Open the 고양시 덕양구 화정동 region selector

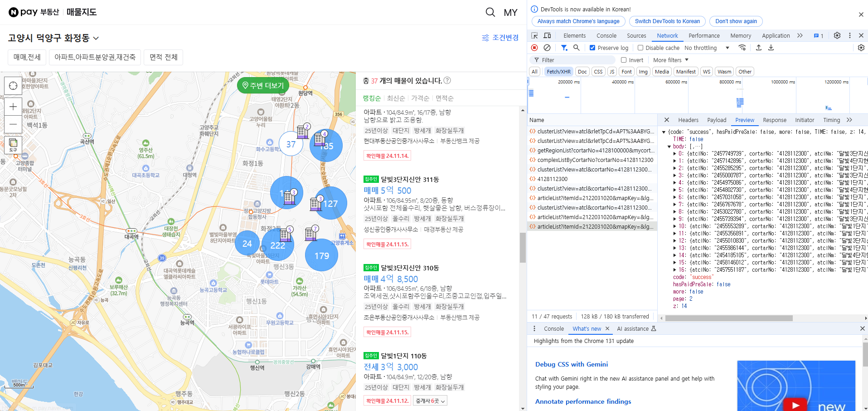pos(52,39)
